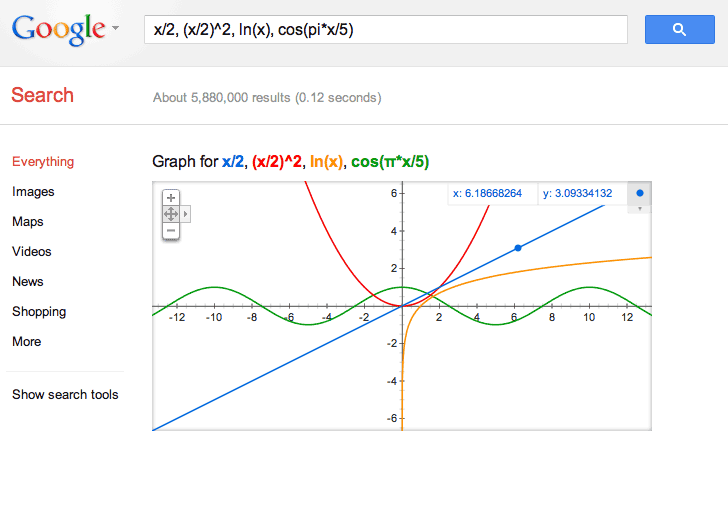This screenshot has height=526, width=728.
Task: Click the x coordinate readout box
Action: [x=488, y=193]
